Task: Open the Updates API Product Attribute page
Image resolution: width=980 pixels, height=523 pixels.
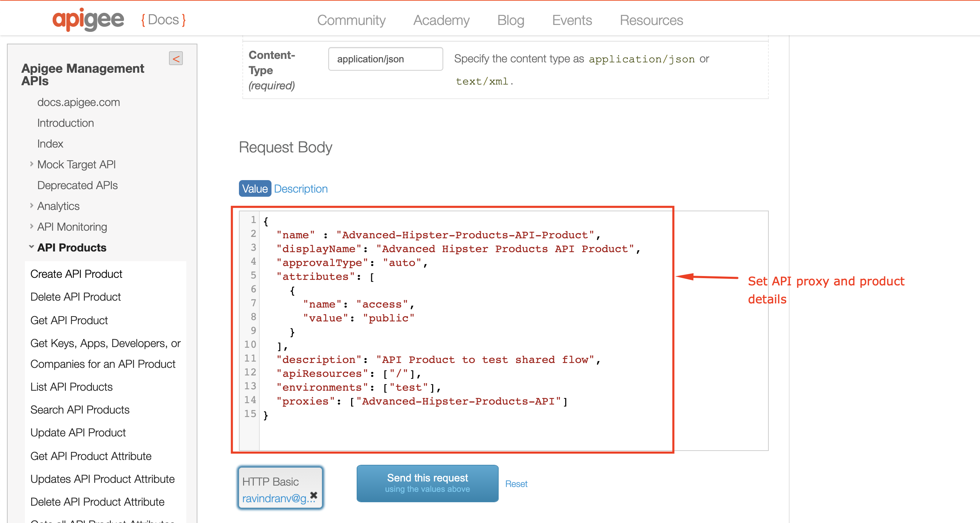Action: 103,479
